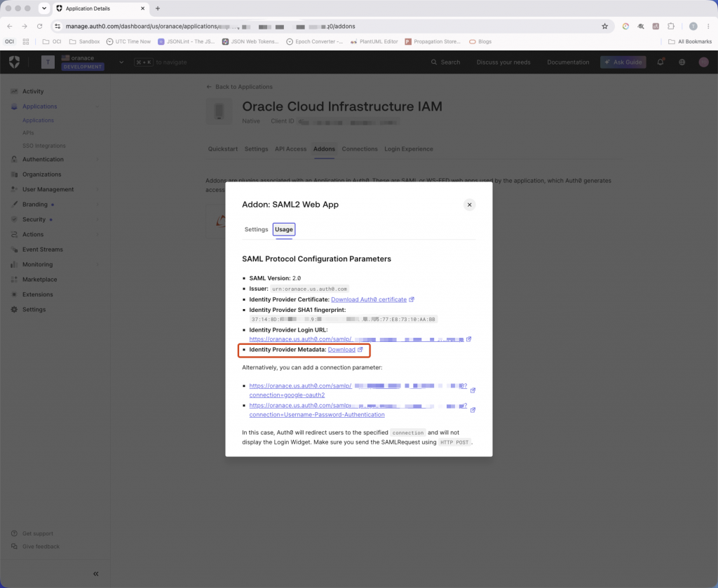Image resolution: width=718 pixels, height=588 pixels.
Task: Open the google-oauth2 connection URL link
Action: click(358, 390)
